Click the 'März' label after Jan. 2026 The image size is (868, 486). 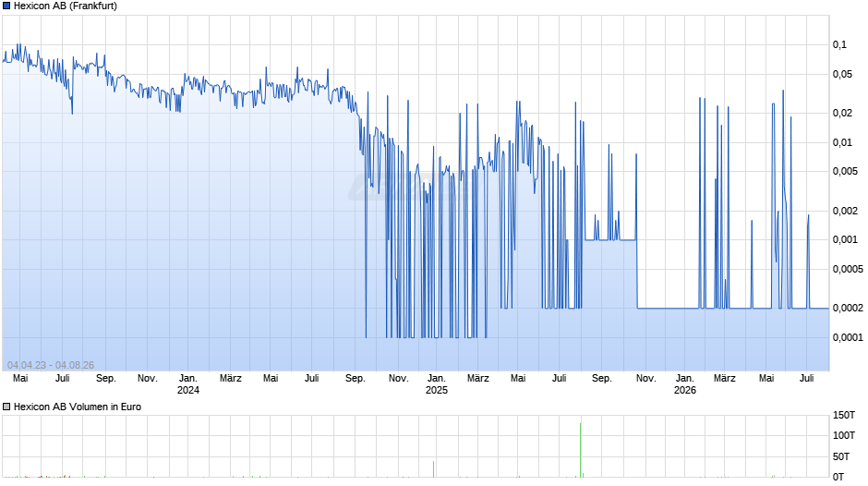point(725,379)
